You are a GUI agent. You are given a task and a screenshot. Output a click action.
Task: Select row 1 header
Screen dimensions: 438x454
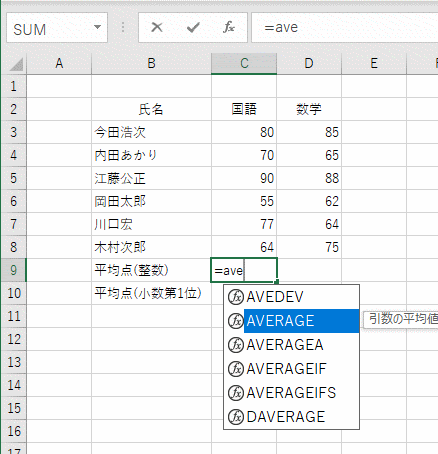[14, 86]
